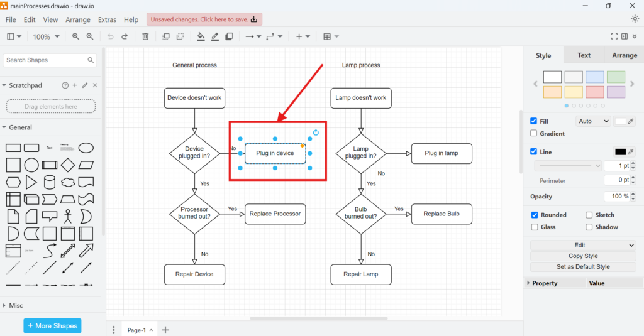Image resolution: width=644 pixels, height=336 pixels.
Task: Click the Shadow toolbar icon
Action: pyautogui.click(x=229, y=36)
